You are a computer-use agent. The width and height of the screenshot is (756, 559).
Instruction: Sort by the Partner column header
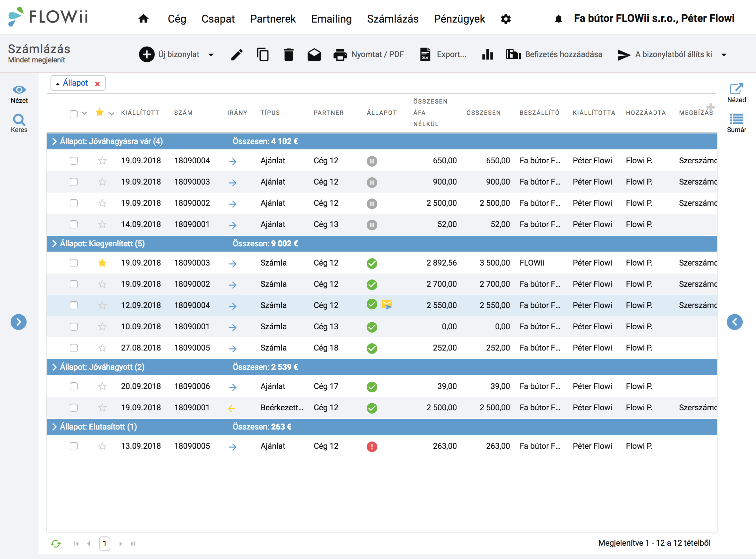329,113
